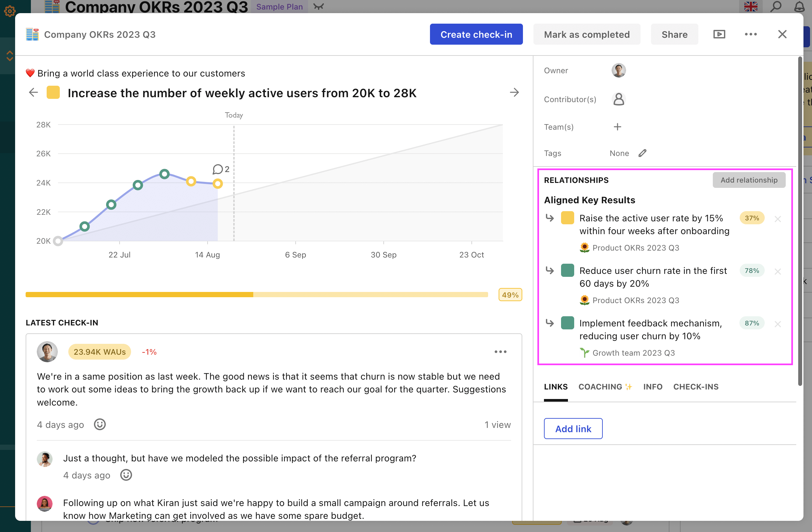Viewport: 812px width, 532px height.
Task: Open the comments bubble on the chart
Action: [x=221, y=169]
